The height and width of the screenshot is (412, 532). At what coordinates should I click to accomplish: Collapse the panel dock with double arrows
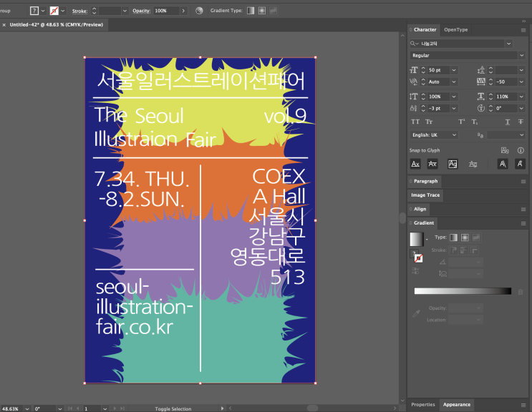(x=524, y=21)
